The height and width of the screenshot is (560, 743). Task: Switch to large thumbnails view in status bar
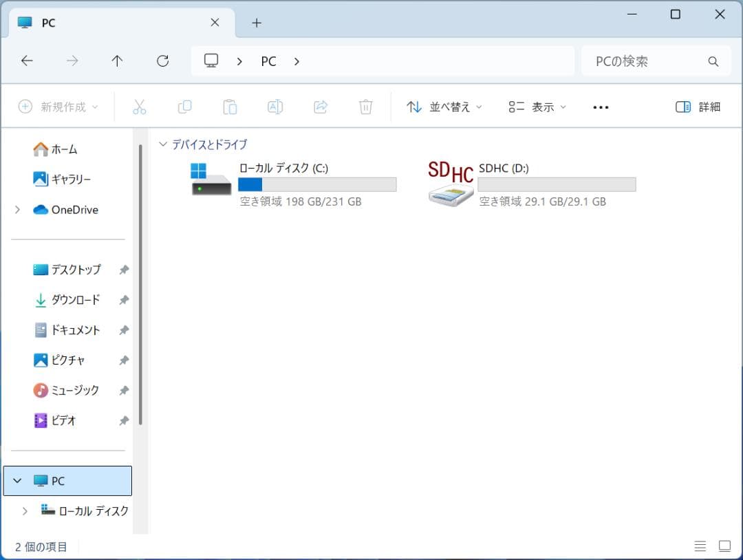click(x=724, y=546)
